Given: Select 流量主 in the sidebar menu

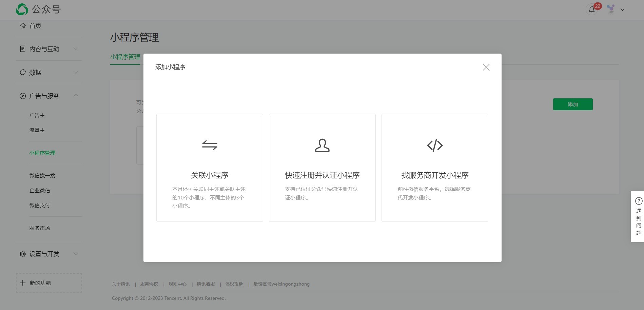Looking at the screenshot, I should [36, 130].
